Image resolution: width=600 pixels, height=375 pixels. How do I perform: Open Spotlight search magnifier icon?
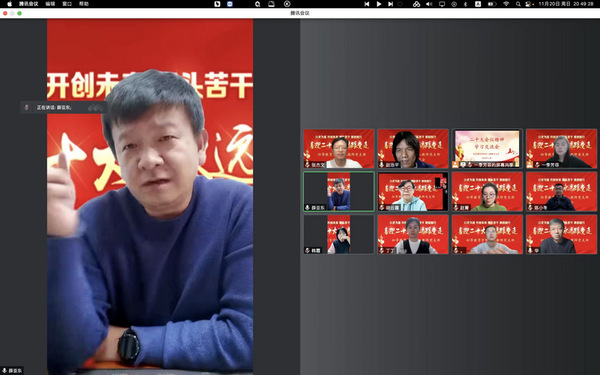(518, 4)
